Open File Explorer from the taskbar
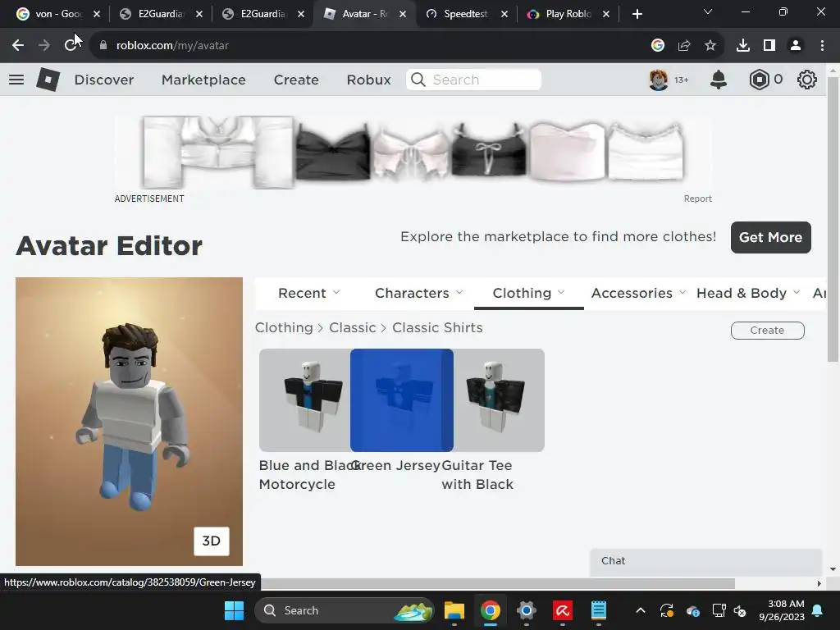Screen dimensions: 840x630 pyautogui.click(x=454, y=610)
